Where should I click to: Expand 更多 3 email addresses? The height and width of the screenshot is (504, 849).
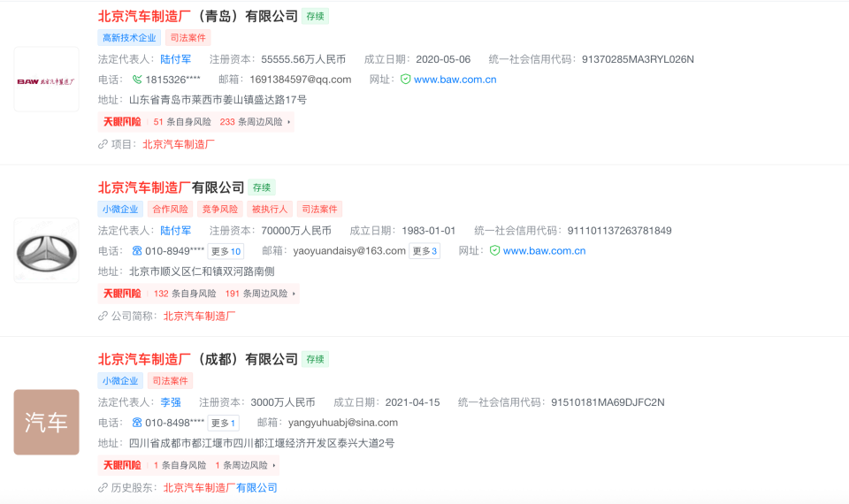[424, 251]
